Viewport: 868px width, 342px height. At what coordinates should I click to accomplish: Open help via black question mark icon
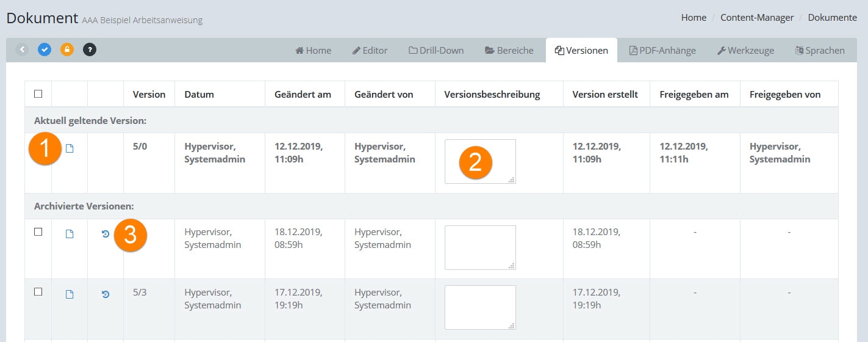[90, 49]
